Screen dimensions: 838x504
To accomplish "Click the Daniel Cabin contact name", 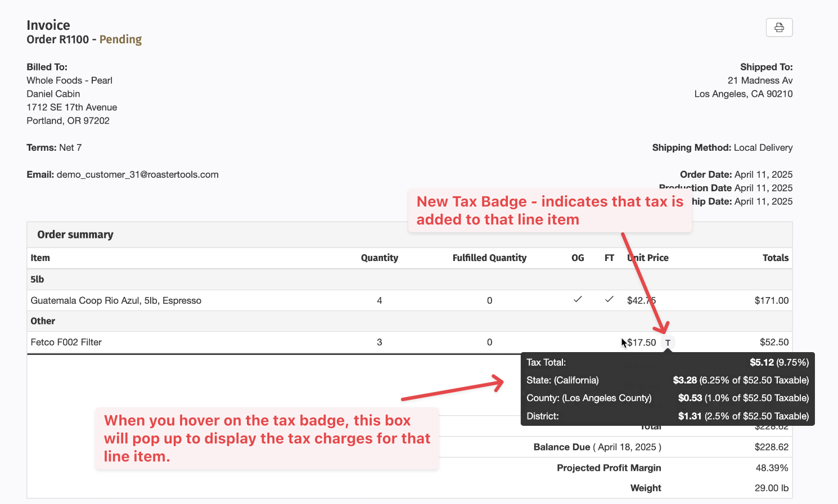I will click(53, 94).
